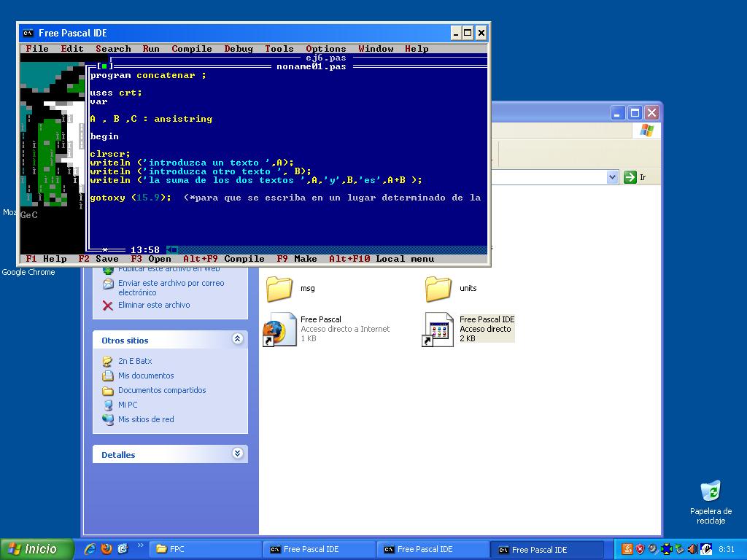Open 'Documentos compartidos' link
Image resolution: width=747 pixels, height=560 pixels.
click(162, 390)
